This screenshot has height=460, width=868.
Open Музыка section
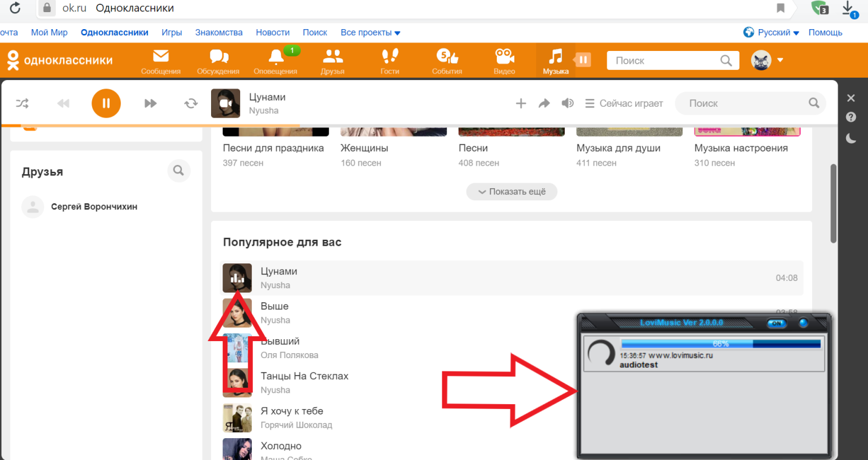click(556, 62)
